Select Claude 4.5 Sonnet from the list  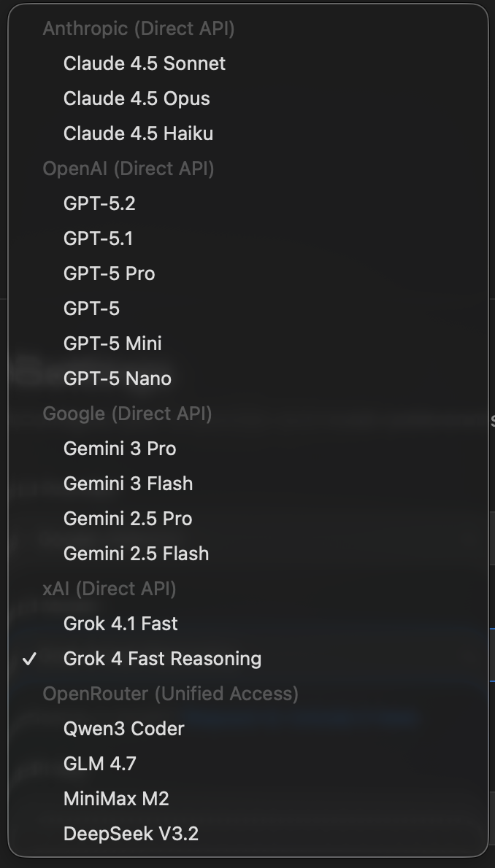(145, 63)
